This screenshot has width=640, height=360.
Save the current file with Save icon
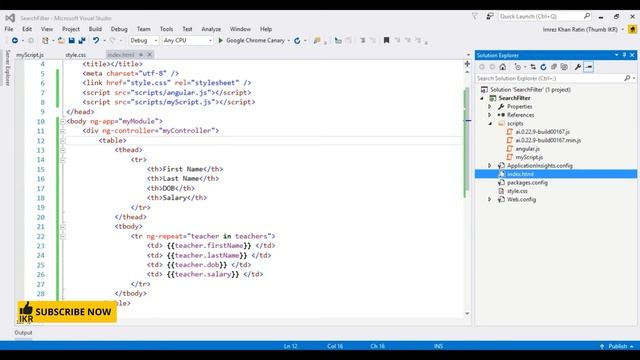(x=71, y=40)
